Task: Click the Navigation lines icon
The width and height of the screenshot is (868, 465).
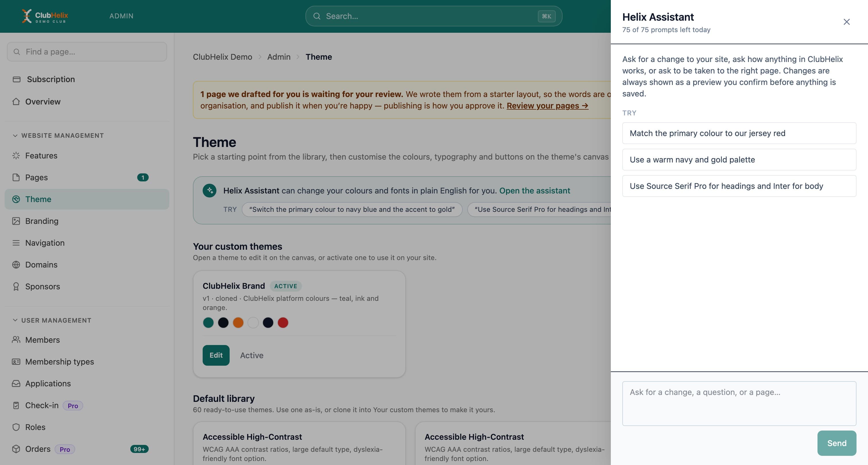Action: coord(16,243)
